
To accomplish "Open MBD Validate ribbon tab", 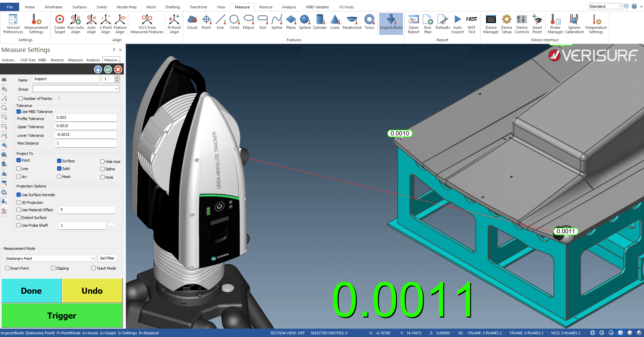I will 317,7.
